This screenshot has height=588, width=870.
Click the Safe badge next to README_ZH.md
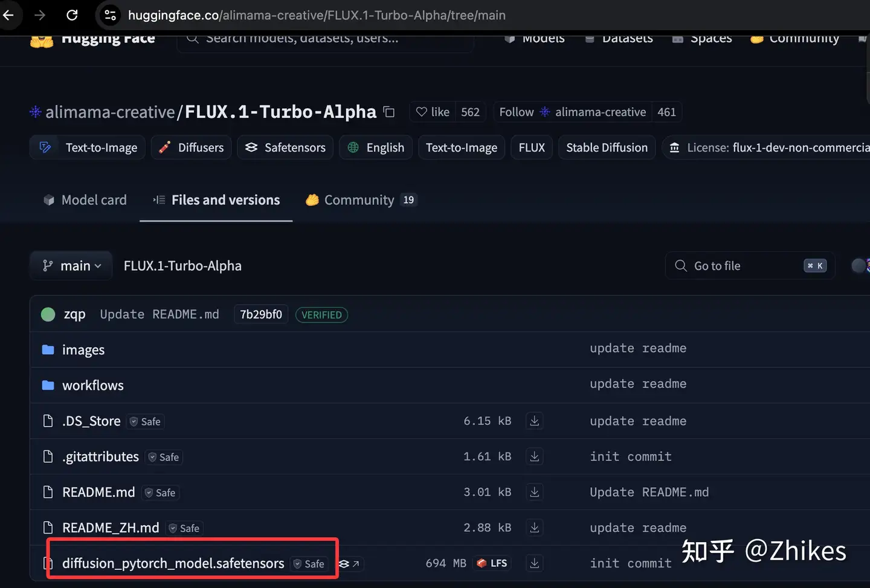[184, 529]
